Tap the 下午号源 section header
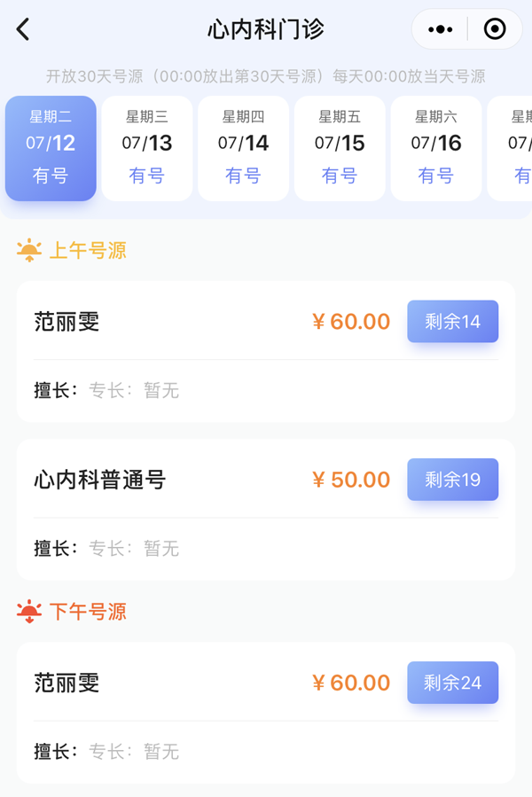This screenshot has width=532, height=797. click(x=87, y=612)
